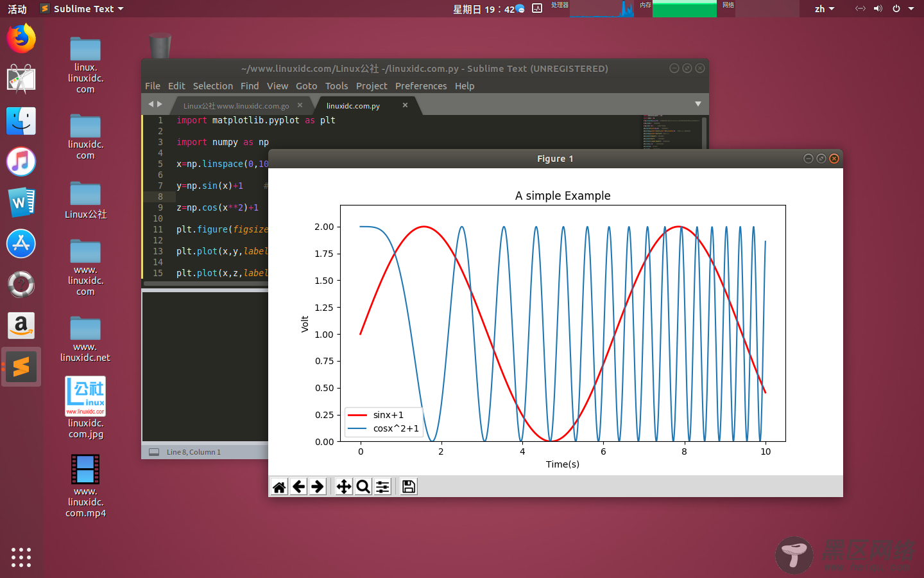
Task: Save the figure with floppy disk icon
Action: (x=409, y=487)
